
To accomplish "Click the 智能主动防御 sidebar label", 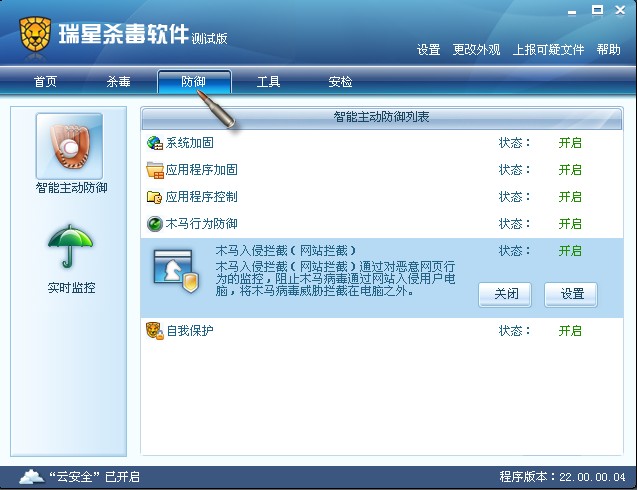I will (x=72, y=188).
